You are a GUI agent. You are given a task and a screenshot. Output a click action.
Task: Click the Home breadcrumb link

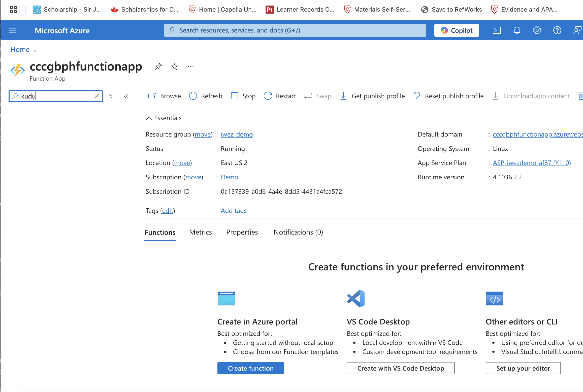pyautogui.click(x=20, y=49)
